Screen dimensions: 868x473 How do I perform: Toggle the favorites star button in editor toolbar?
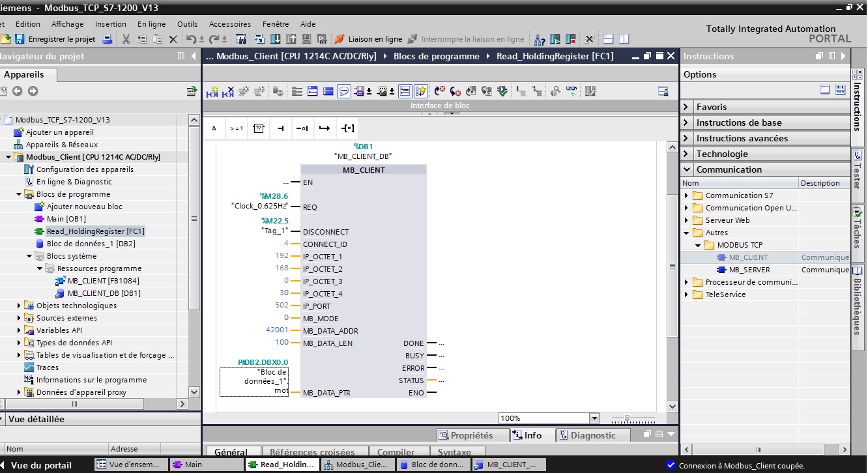tap(421, 91)
